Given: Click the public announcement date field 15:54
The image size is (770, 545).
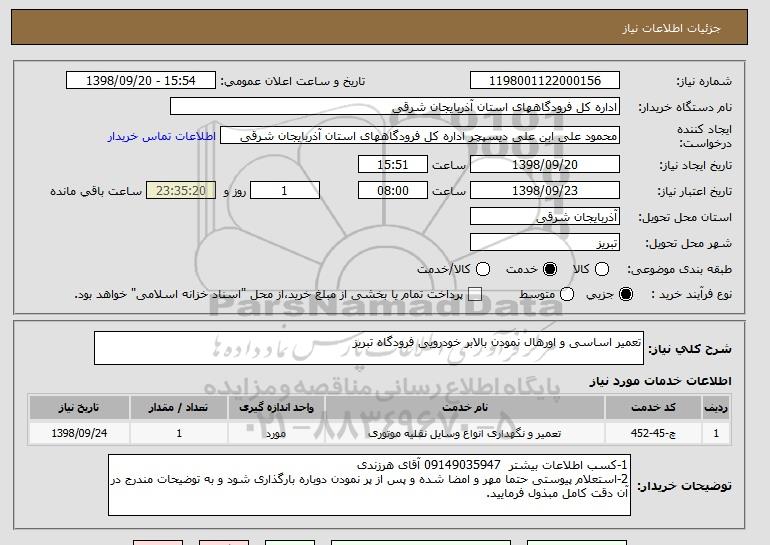Looking at the screenshot, I should click(x=141, y=81).
